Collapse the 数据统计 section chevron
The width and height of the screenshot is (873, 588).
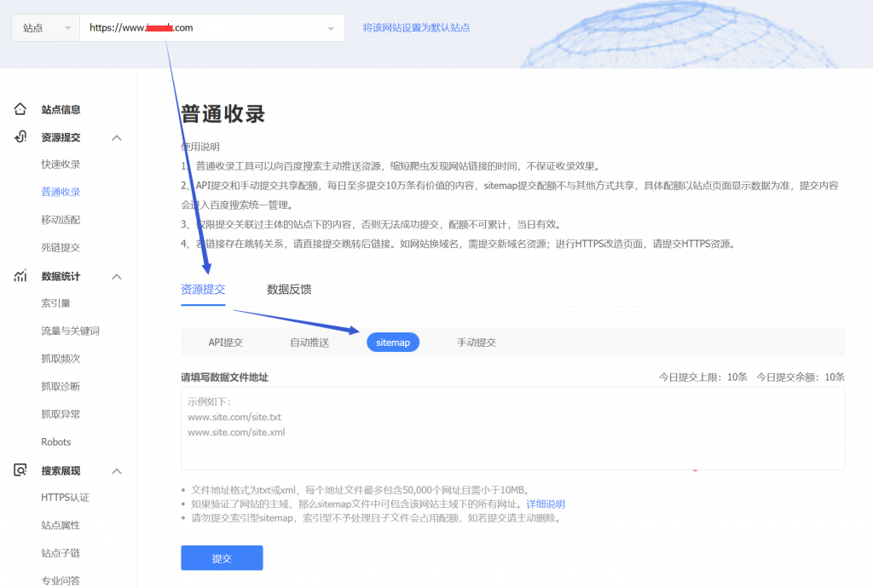(x=116, y=276)
